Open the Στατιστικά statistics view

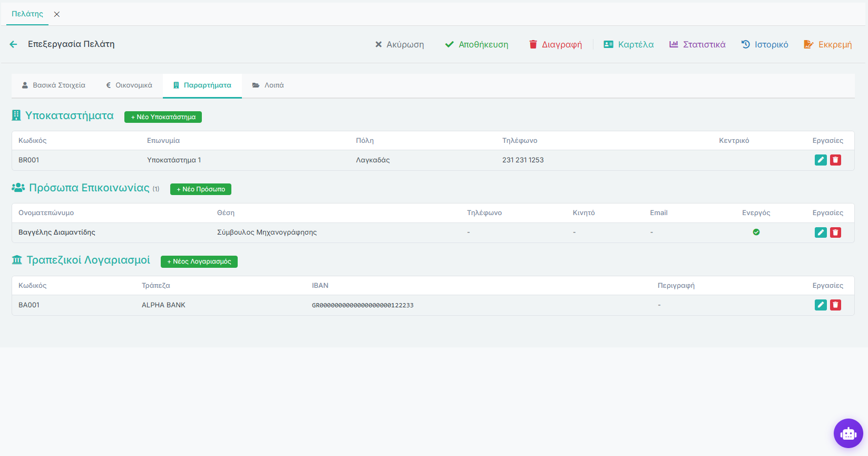pyautogui.click(x=697, y=44)
